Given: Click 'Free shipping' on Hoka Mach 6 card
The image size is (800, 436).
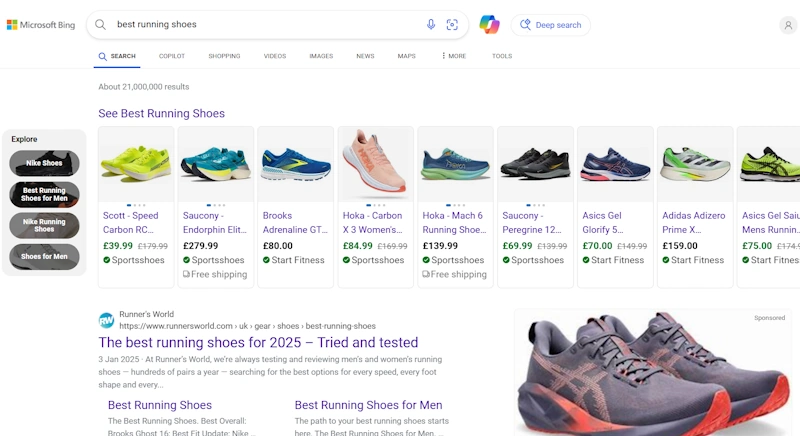Looking at the screenshot, I should (x=454, y=274).
